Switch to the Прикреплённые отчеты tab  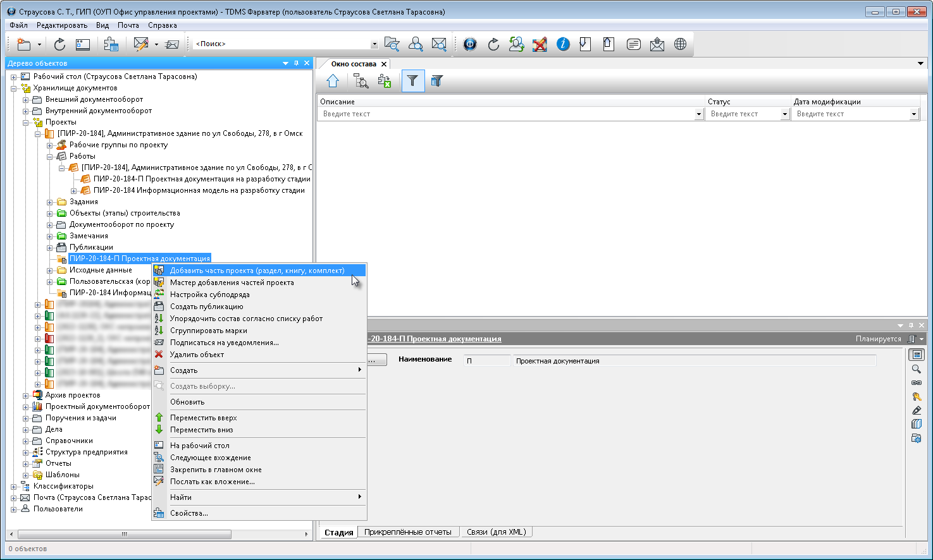(408, 532)
